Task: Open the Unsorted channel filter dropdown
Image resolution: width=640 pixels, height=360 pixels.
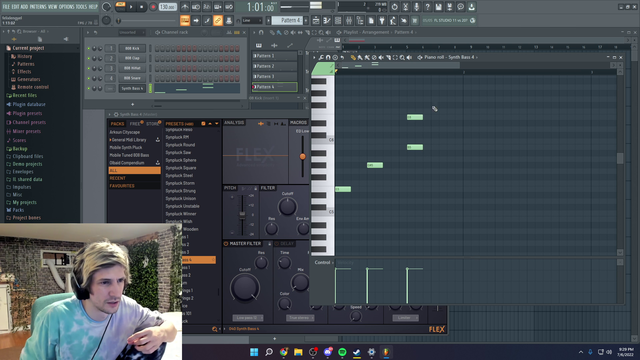Action: coord(131,32)
